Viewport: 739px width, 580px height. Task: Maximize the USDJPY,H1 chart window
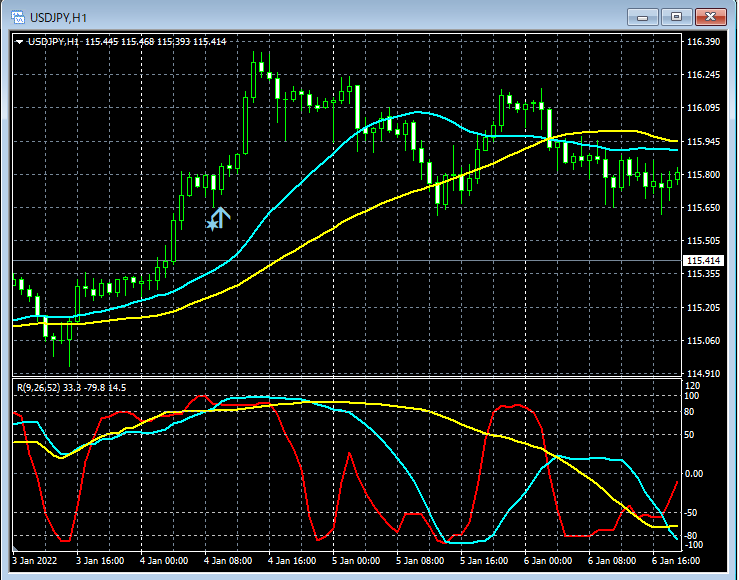coord(676,17)
